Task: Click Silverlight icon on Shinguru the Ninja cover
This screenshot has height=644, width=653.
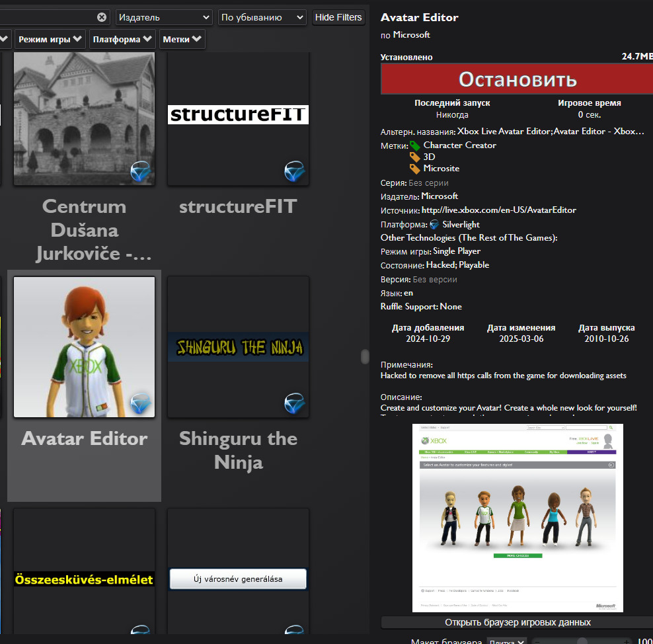Action: click(294, 403)
